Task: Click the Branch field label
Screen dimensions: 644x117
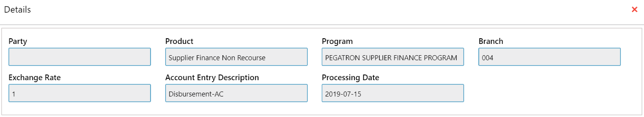Action: [491, 41]
